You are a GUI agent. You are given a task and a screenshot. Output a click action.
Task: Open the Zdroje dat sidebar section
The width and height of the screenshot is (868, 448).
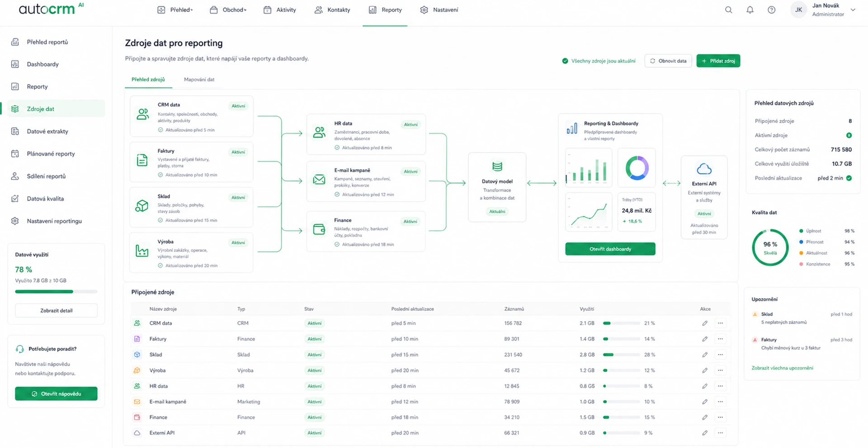(x=40, y=108)
